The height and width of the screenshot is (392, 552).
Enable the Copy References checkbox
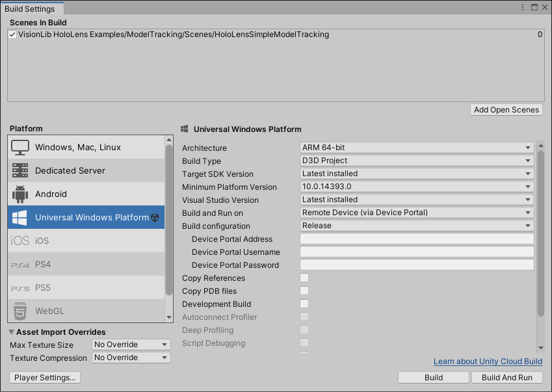pyautogui.click(x=304, y=278)
